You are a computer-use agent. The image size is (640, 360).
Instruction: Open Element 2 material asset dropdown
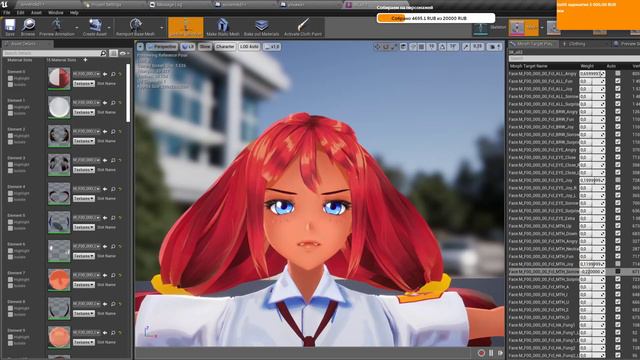87,131
